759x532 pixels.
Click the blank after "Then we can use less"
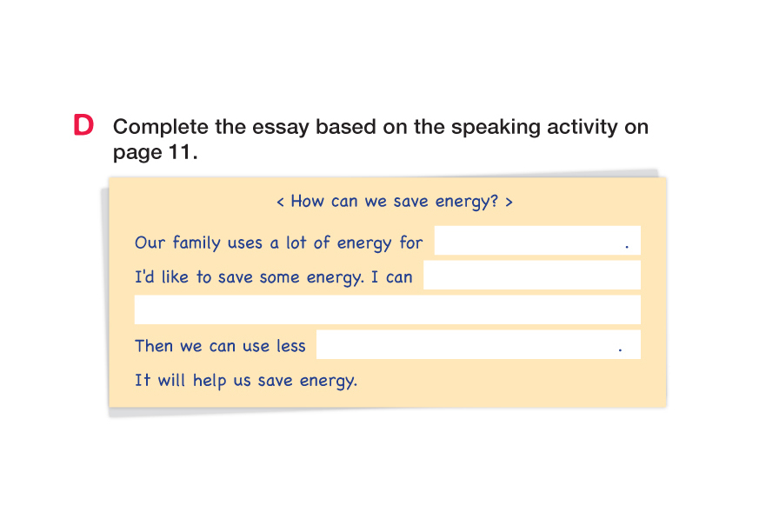(x=466, y=345)
